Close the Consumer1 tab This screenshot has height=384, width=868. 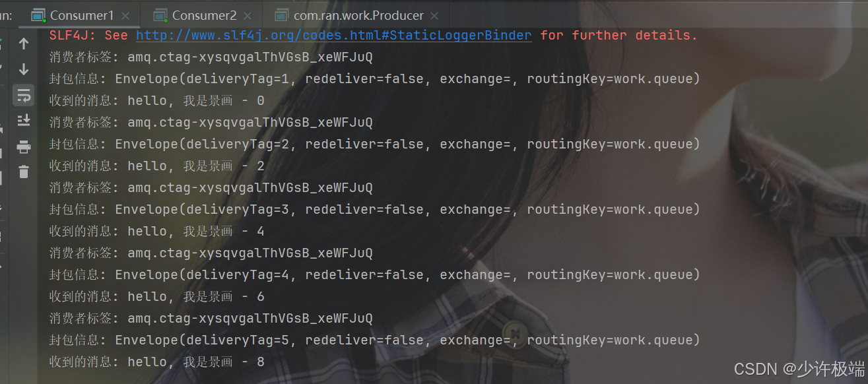point(126,15)
